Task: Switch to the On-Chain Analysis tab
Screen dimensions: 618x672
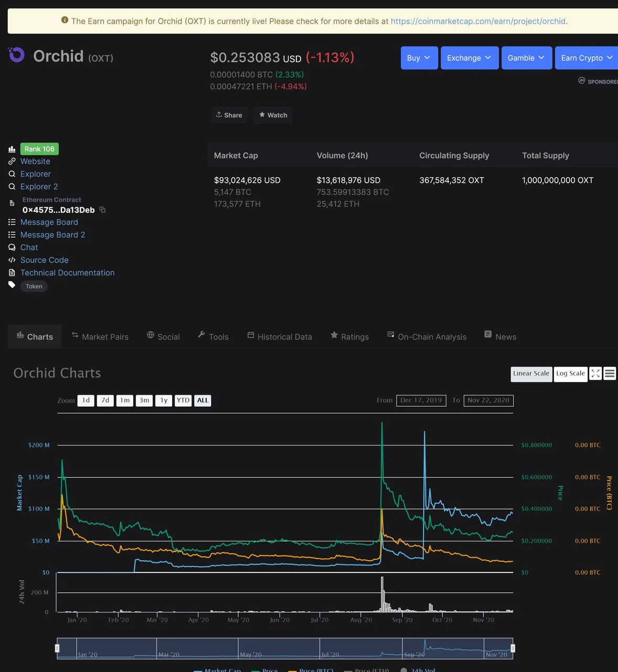Action: point(427,337)
